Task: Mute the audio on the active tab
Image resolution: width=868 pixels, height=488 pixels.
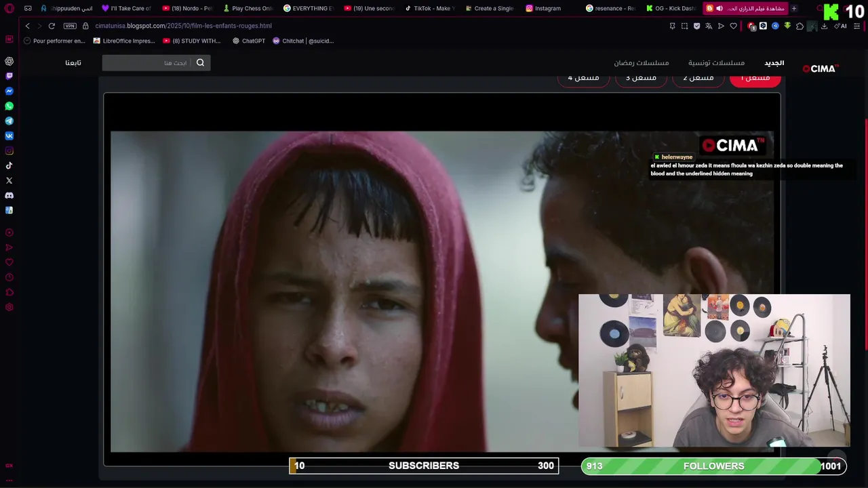Action: pos(719,8)
